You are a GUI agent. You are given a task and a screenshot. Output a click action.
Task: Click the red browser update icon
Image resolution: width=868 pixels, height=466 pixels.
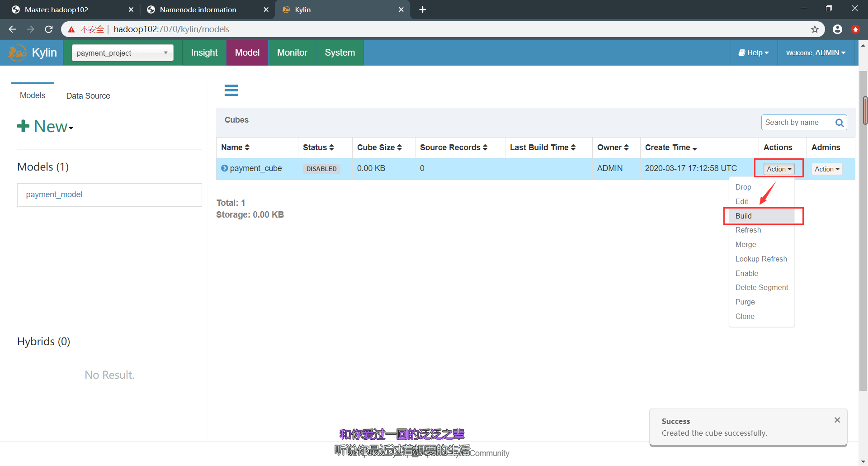[x=855, y=29]
